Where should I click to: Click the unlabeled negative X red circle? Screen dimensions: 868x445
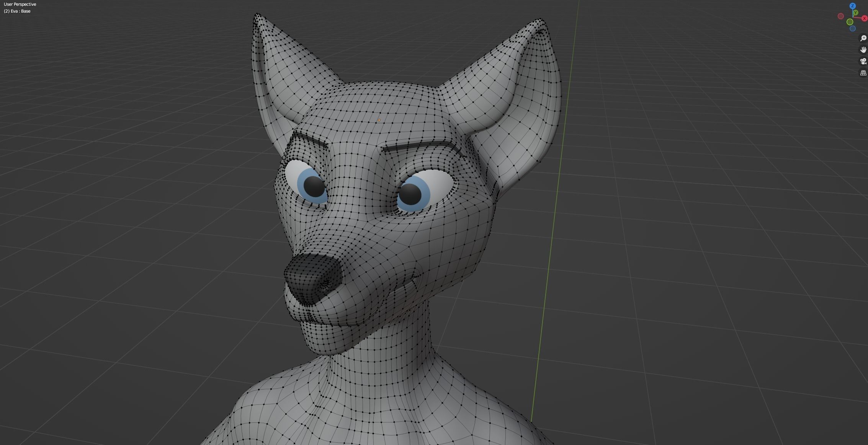pyautogui.click(x=841, y=16)
